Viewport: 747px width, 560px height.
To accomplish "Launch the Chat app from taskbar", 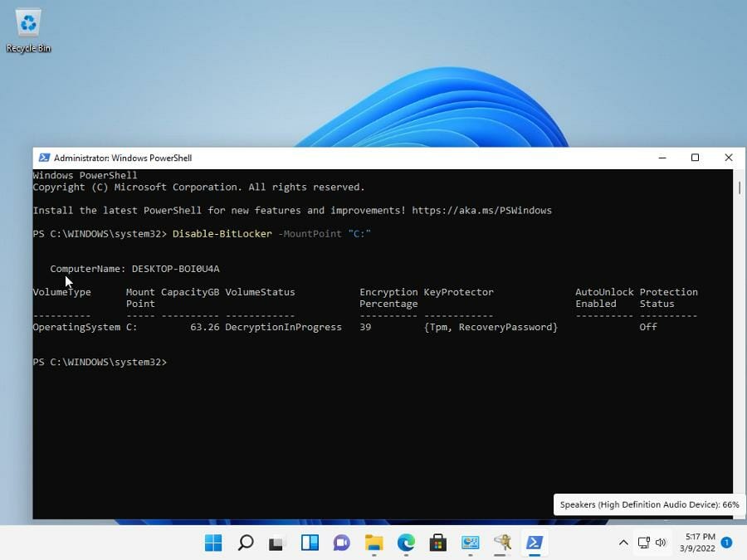I will point(342,543).
